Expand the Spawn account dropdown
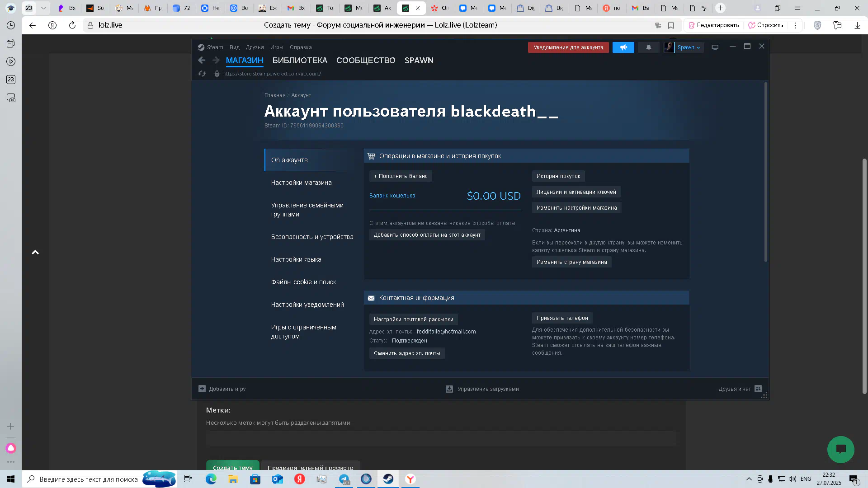 [x=689, y=47]
